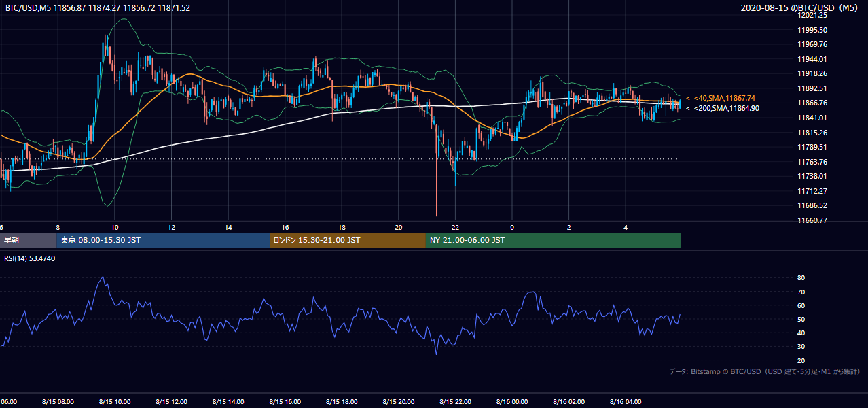868x408 pixels.
Task: Click price axis label 11686.52
Action: (x=813, y=205)
